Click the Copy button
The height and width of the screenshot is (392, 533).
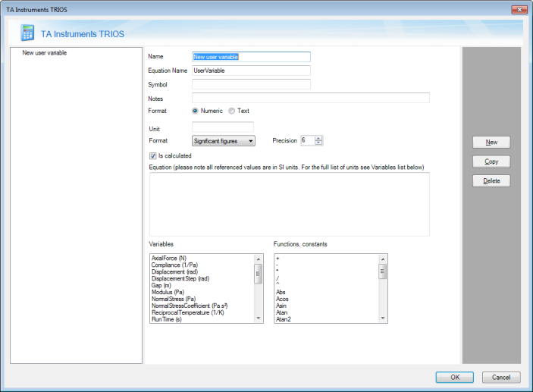click(x=491, y=162)
